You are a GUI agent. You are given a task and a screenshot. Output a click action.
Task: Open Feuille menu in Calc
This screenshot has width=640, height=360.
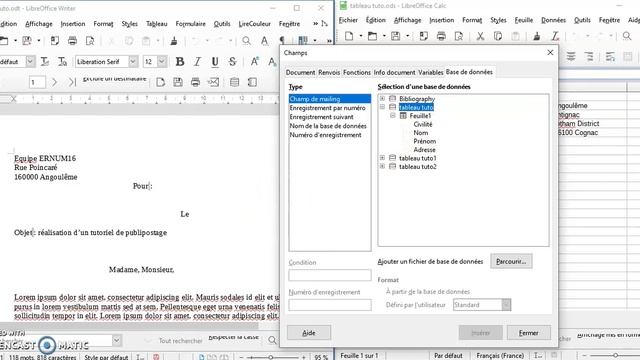[524, 20]
